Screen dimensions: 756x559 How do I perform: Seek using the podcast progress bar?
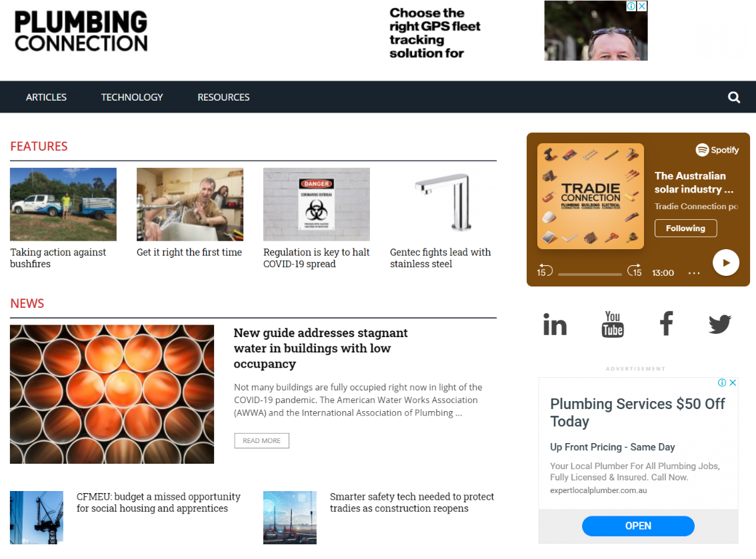click(x=589, y=275)
